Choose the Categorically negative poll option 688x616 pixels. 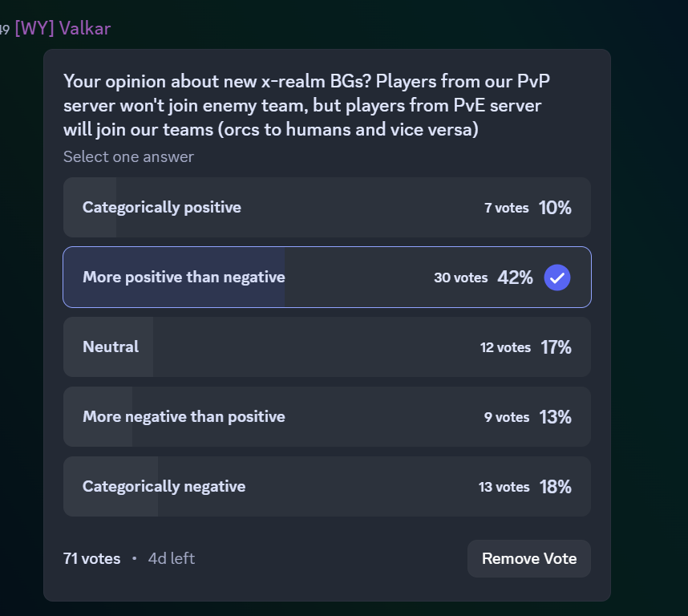point(327,487)
